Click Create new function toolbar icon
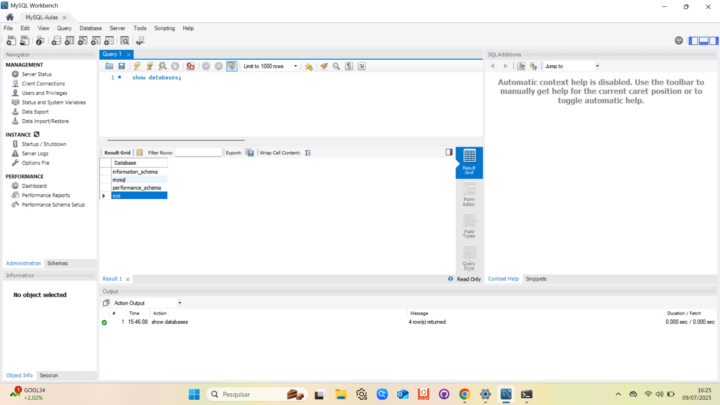The width and height of the screenshot is (720, 405). (x=109, y=41)
